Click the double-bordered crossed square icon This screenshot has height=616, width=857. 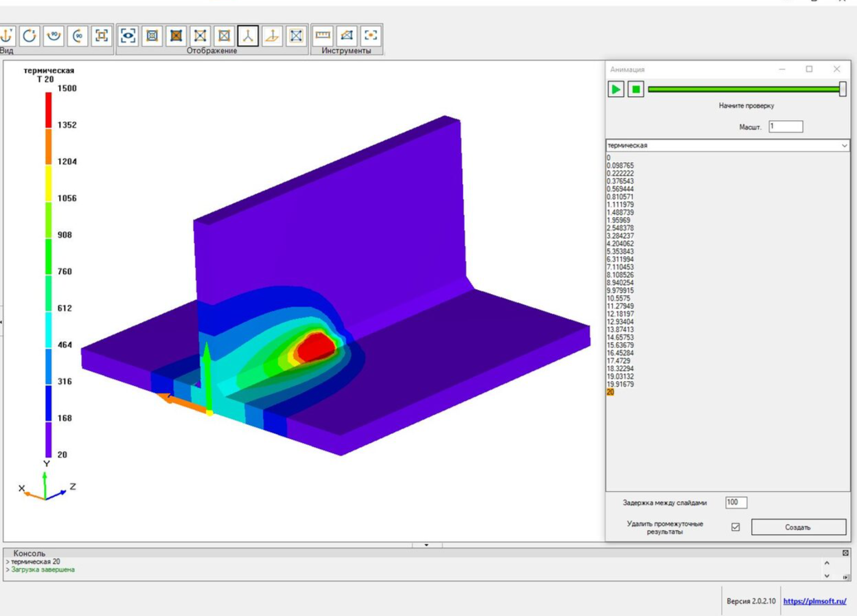click(x=296, y=36)
